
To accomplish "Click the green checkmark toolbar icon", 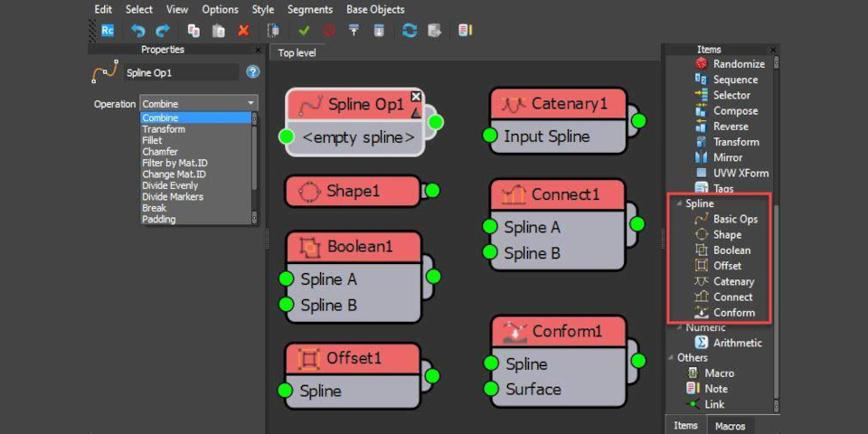I will point(304,31).
